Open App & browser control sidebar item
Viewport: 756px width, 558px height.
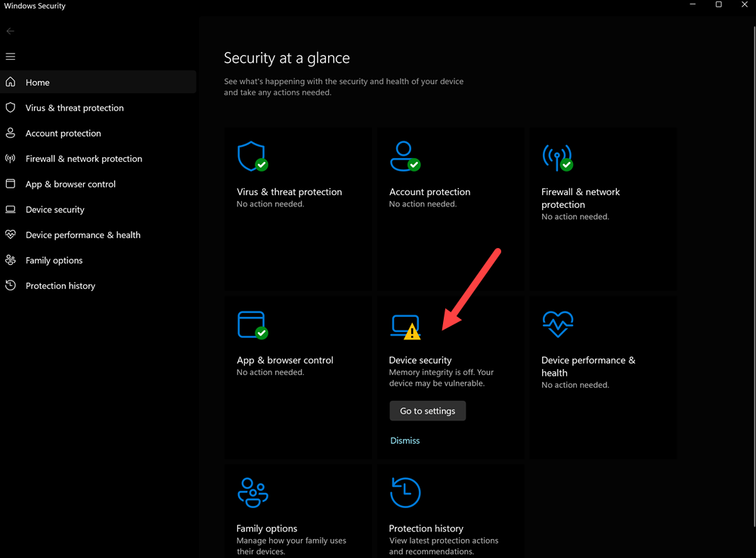coord(70,184)
